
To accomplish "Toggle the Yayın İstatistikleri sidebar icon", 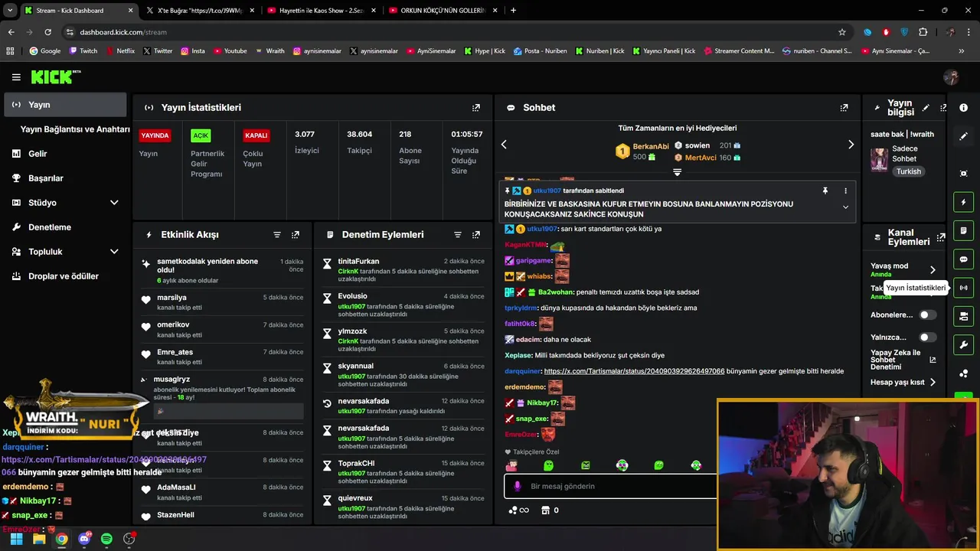I will [964, 288].
